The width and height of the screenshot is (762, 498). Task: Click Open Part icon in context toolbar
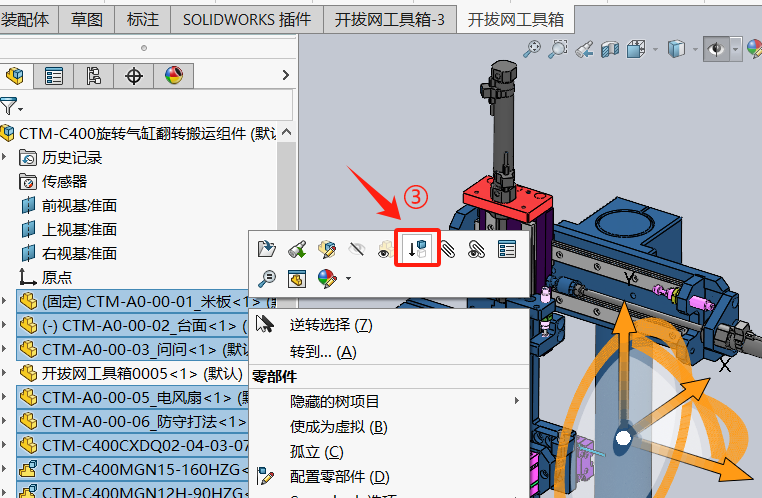click(266, 249)
